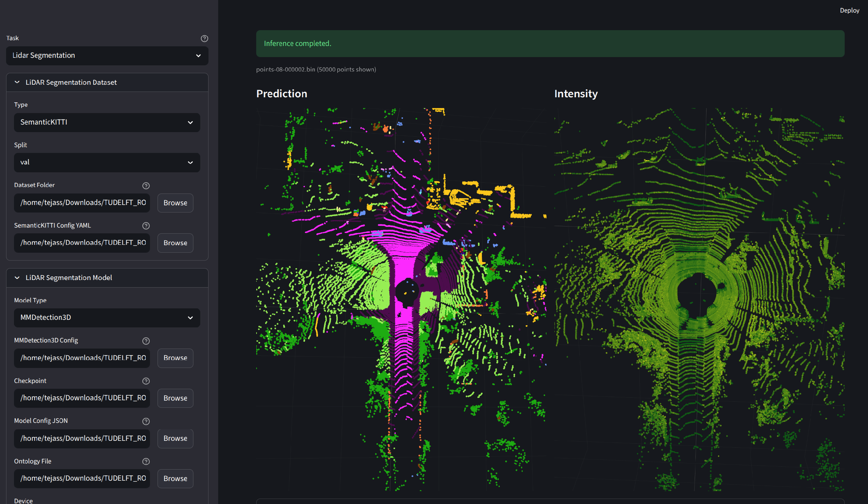Viewport: 868px width, 504px height.
Task: Click the Dataset Folder path field
Action: click(82, 203)
